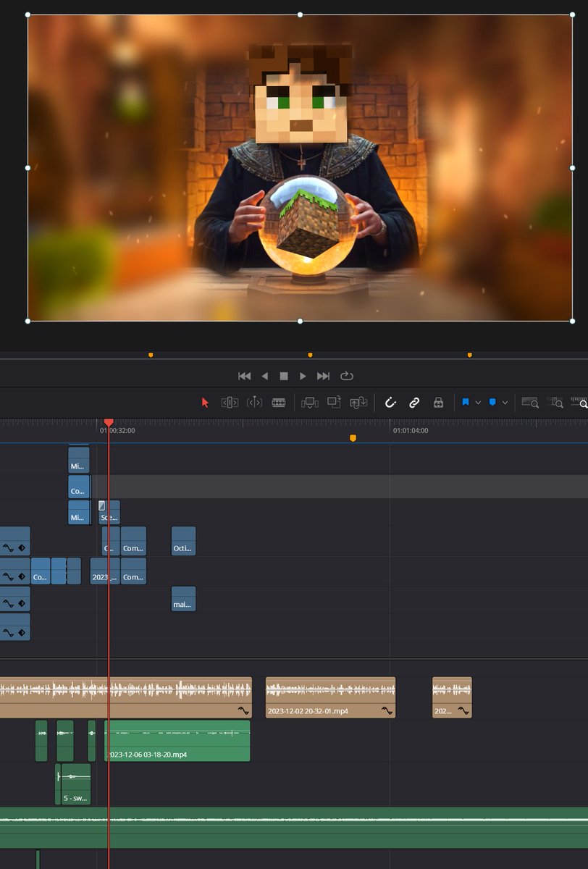Choose the Blade edit mode tool
The height and width of the screenshot is (869, 588).
[279, 403]
